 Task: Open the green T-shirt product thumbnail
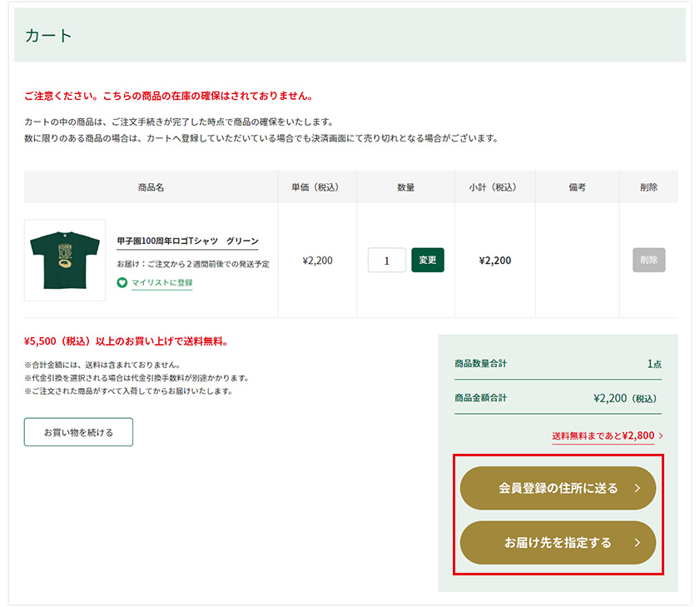pyautogui.click(x=65, y=260)
